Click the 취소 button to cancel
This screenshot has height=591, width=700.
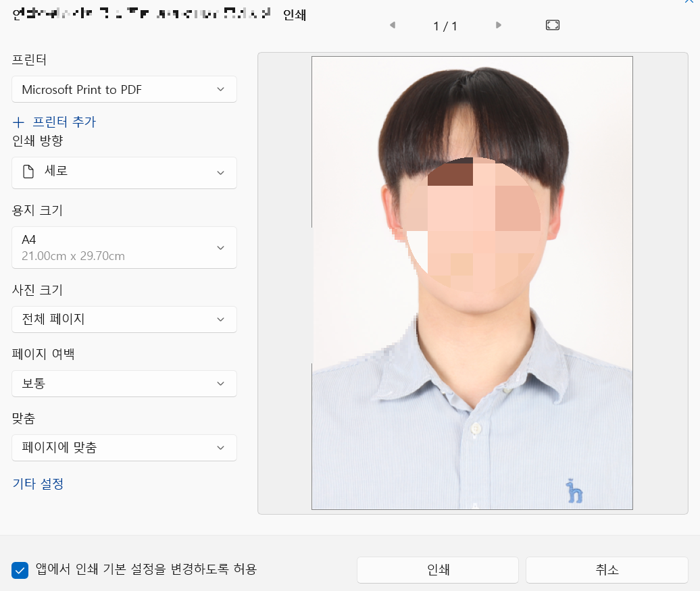607,569
